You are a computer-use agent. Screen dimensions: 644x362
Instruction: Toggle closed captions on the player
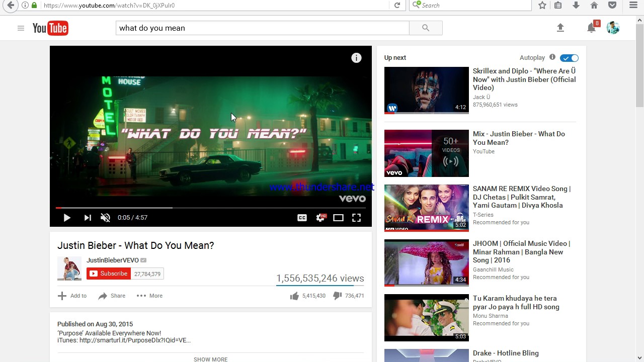[x=302, y=218]
